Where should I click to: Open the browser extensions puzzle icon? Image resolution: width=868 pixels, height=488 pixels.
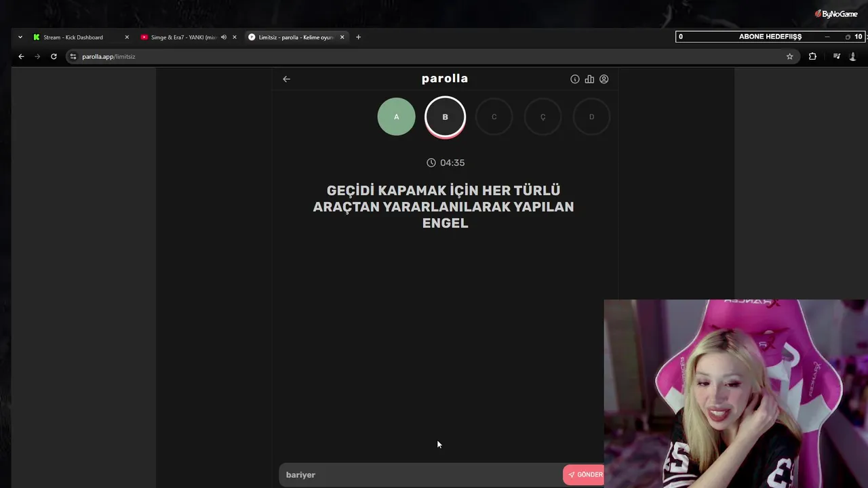click(812, 57)
